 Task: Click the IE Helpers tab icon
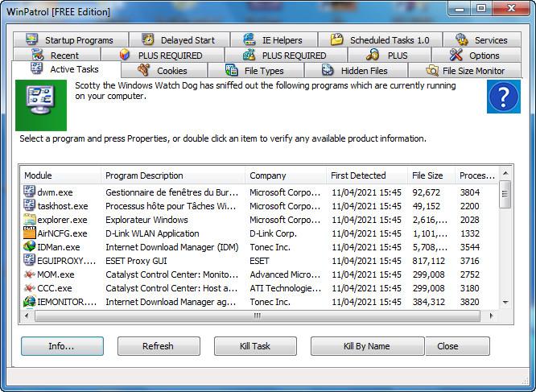click(249, 39)
